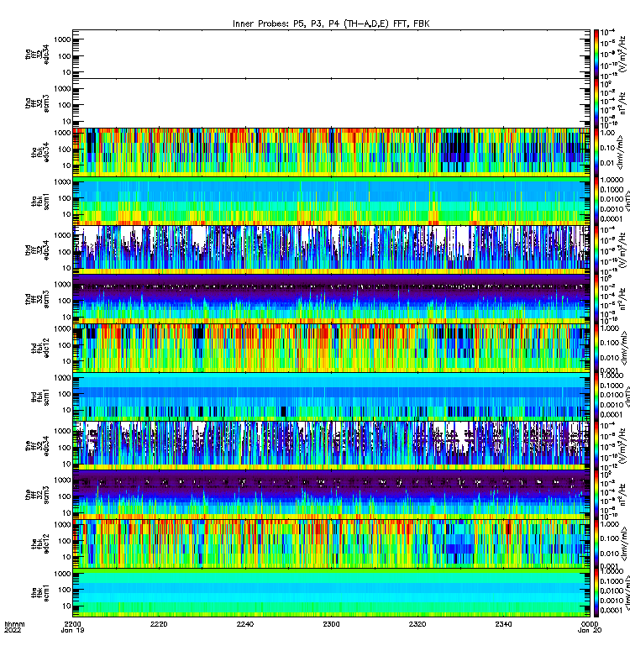Click the color bar beside the the fbk scm1 panel
The width and height of the screenshot is (630, 672).
click(x=596, y=593)
